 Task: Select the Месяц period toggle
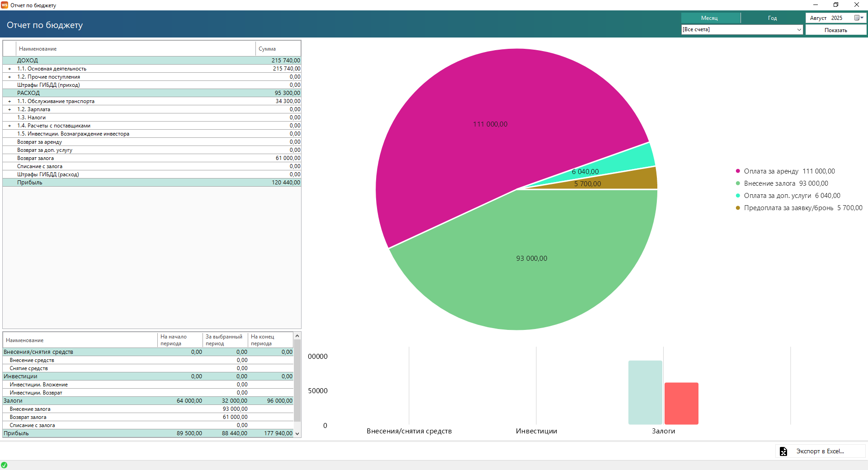pos(710,18)
